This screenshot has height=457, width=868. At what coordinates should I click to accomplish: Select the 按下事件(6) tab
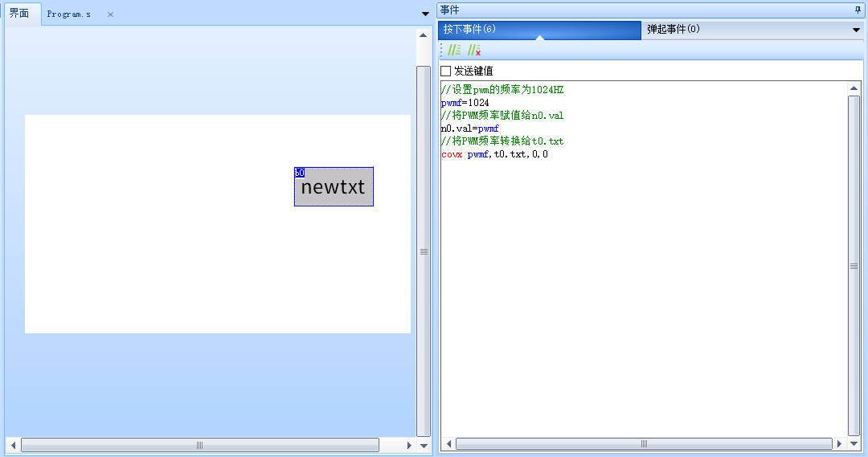(x=469, y=30)
